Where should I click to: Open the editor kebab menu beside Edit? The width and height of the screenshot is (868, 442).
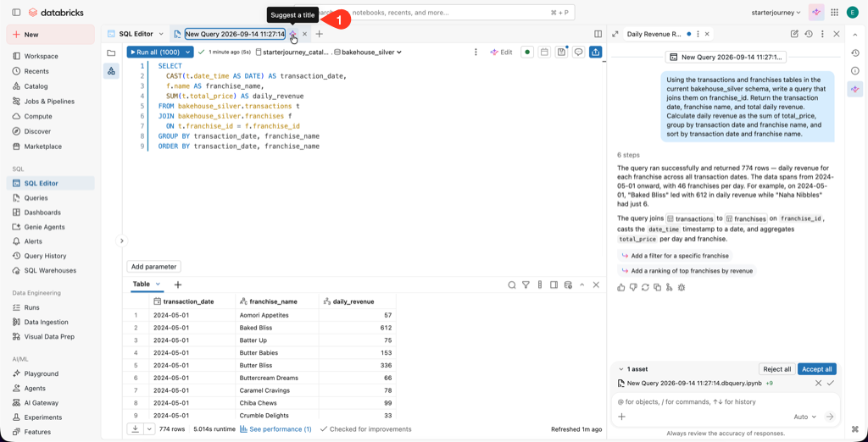tap(476, 52)
